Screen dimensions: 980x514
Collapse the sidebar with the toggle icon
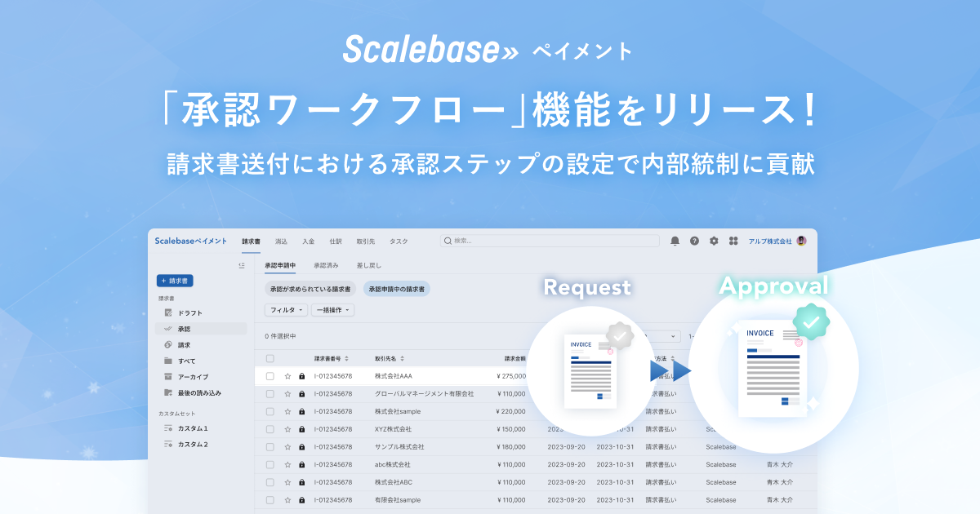pos(242,265)
